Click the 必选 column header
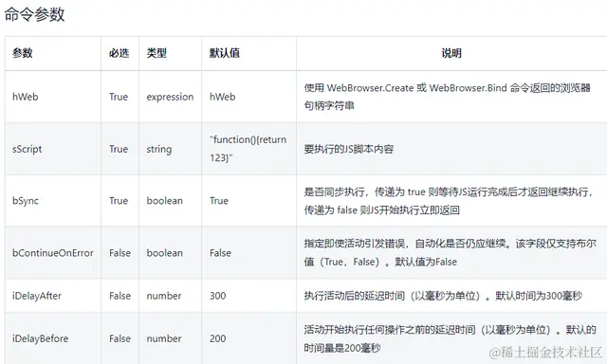 pos(119,53)
